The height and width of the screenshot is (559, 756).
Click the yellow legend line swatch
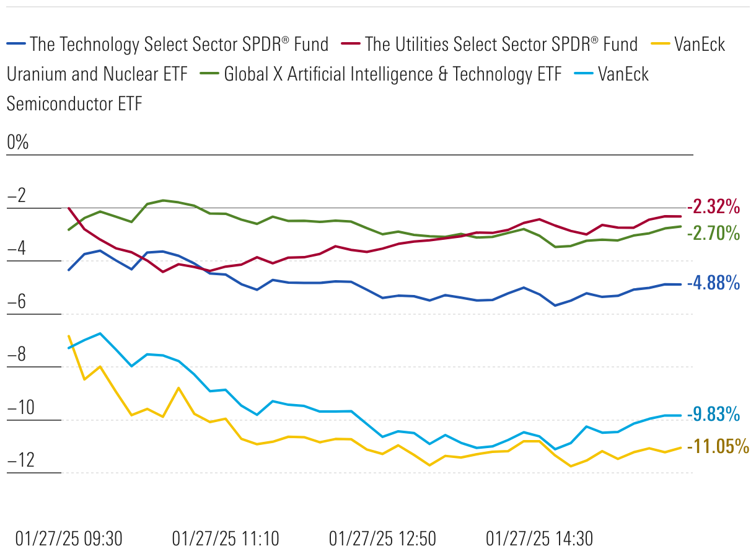661,44
